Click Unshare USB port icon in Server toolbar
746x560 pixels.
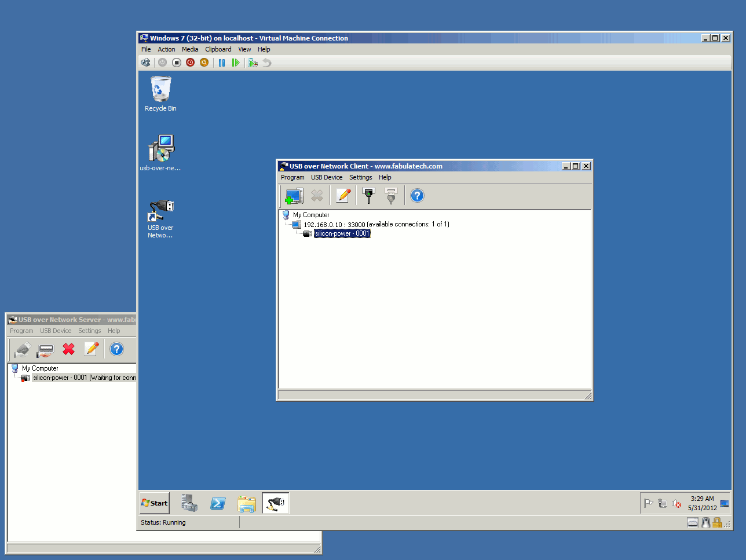45,349
